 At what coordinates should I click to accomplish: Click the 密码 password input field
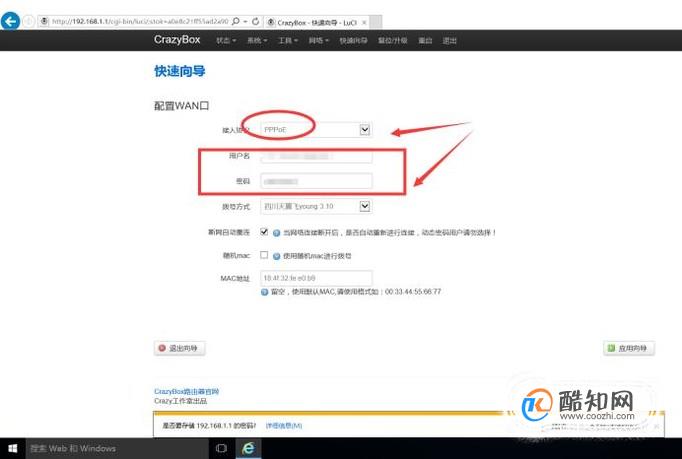(x=316, y=181)
